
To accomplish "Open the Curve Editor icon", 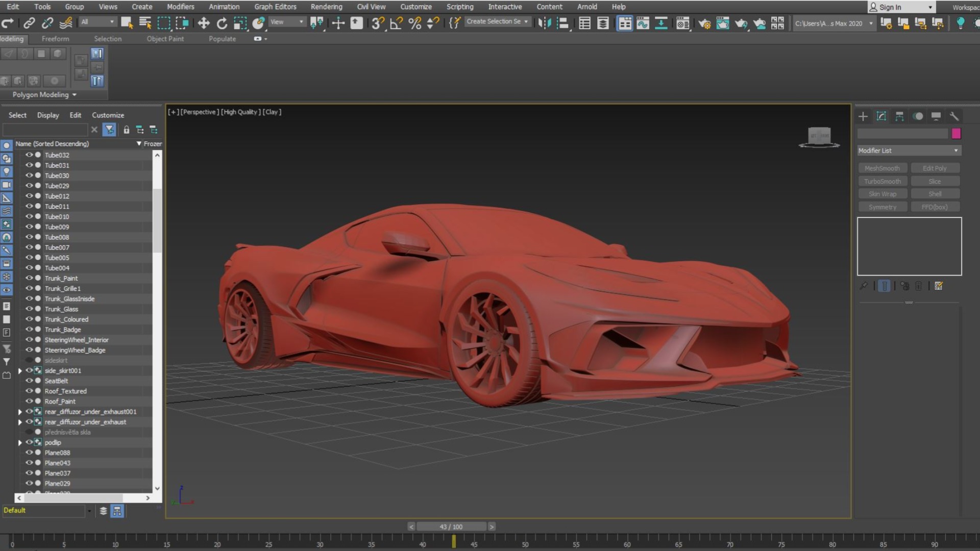I will (x=643, y=23).
